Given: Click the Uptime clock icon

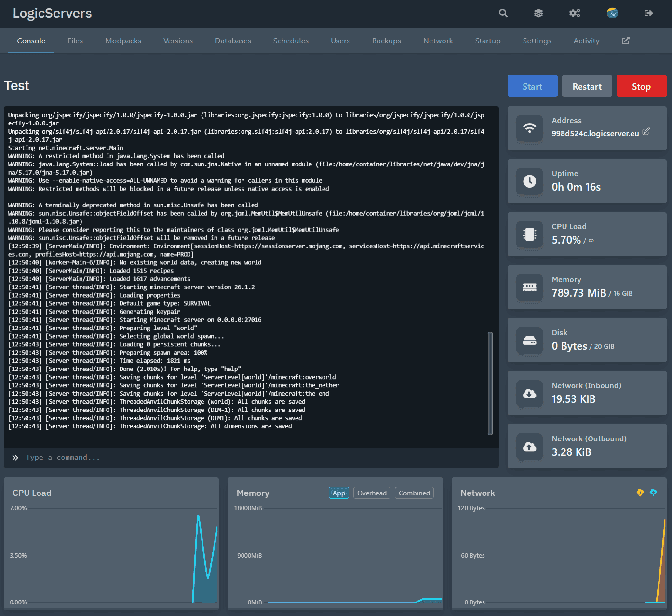Looking at the screenshot, I should point(530,181).
